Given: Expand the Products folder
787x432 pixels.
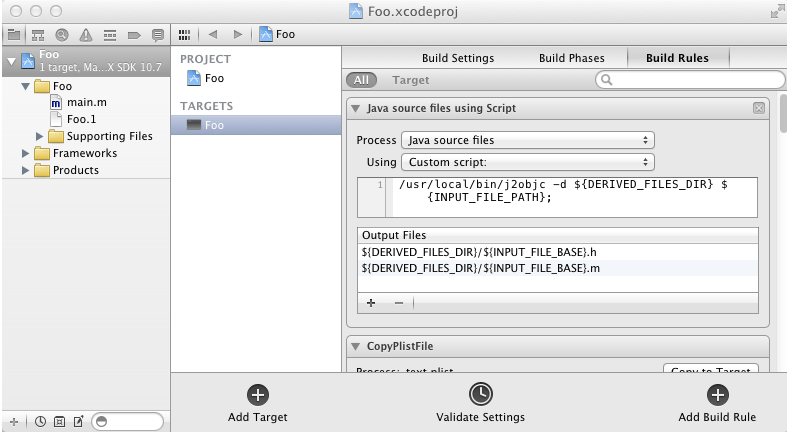Looking at the screenshot, I should pos(25,170).
